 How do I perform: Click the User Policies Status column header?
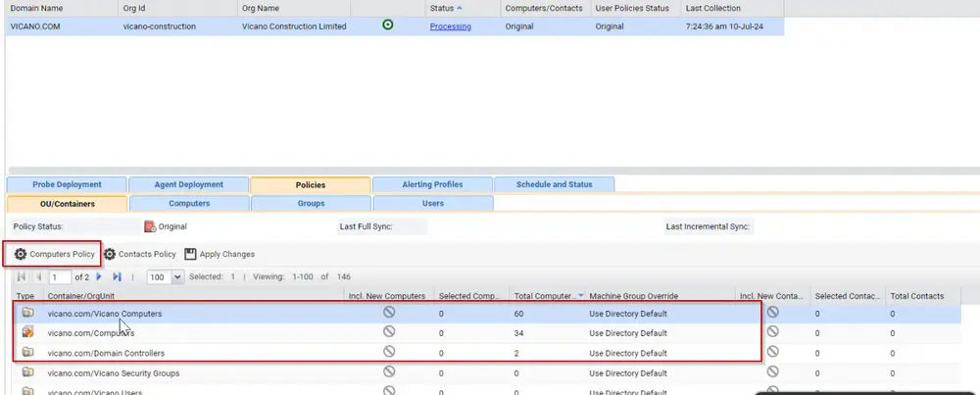coord(636,8)
